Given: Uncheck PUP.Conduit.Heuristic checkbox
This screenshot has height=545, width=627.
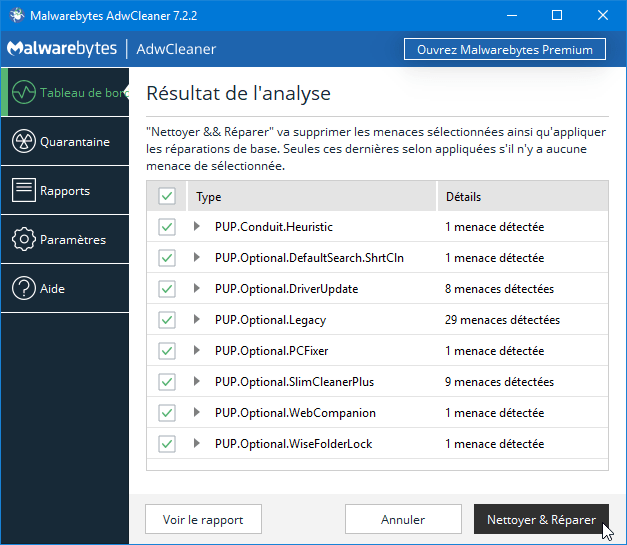Looking at the screenshot, I should coord(167,227).
